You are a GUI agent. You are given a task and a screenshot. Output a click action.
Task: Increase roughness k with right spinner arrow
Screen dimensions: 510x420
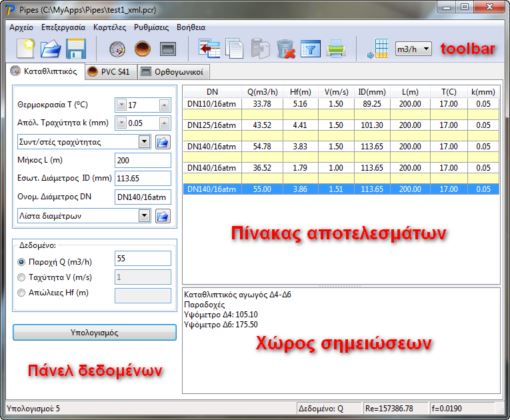[164, 123]
